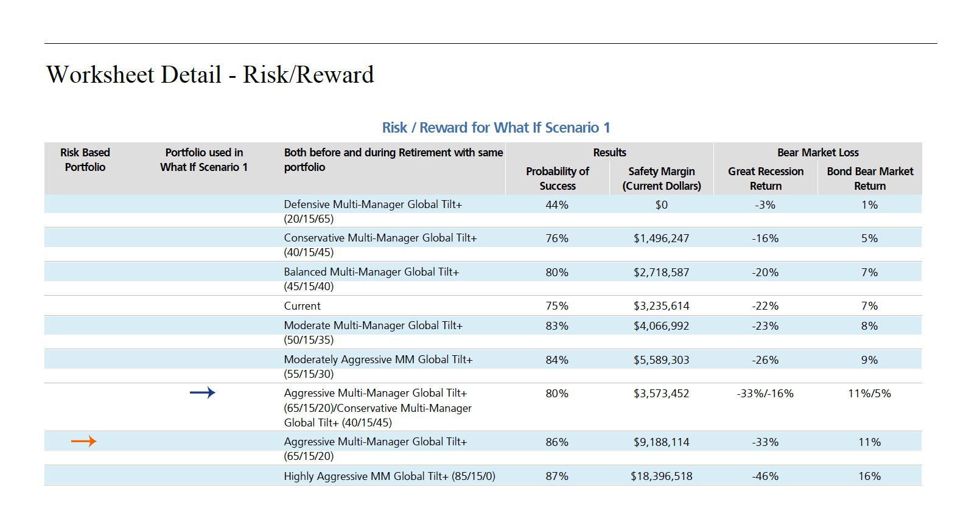Image resolution: width=980 pixels, height=511 pixels.
Task: Click the Portfolio used in What If Scenario 1 header
Action: click(204, 159)
